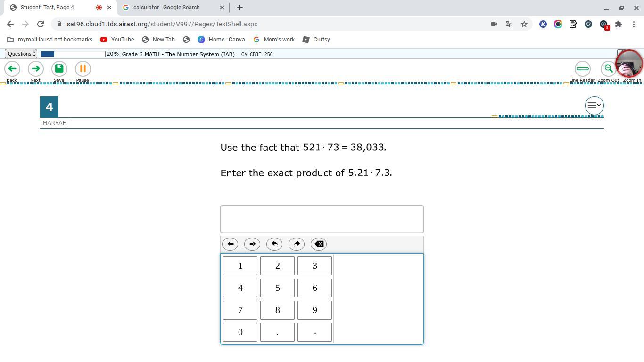This screenshot has width=644, height=362.
Task: Click the webcam preview thumbnail
Action: pyautogui.click(x=629, y=63)
